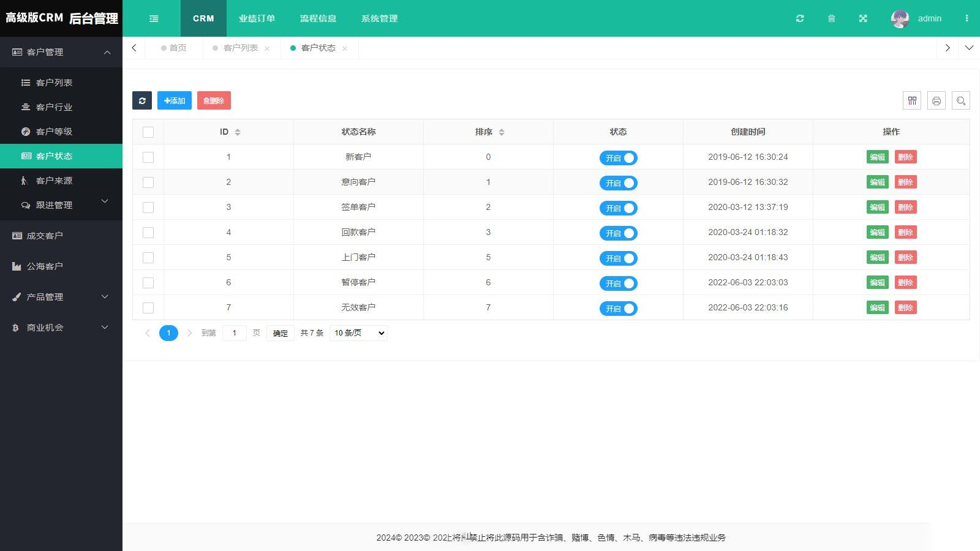Viewport: 980px width, 551px height.
Task: Open the 10 条/页 page size dropdown
Action: [x=358, y=333]
